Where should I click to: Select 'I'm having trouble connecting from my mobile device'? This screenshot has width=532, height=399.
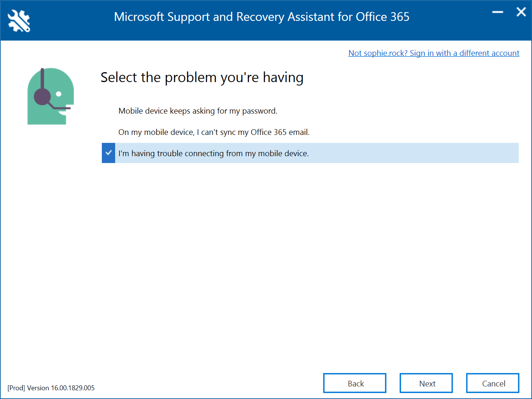[x=213, y=154]
